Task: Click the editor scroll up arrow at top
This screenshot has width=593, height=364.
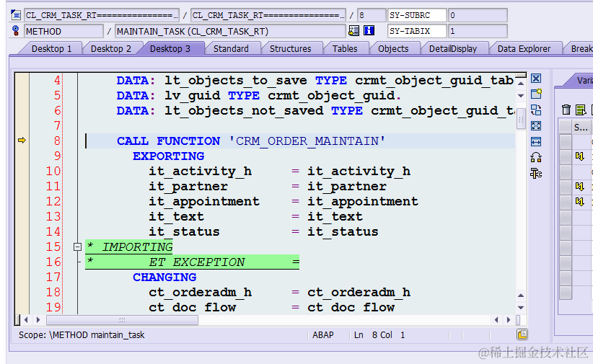Action: click(521, 83)
